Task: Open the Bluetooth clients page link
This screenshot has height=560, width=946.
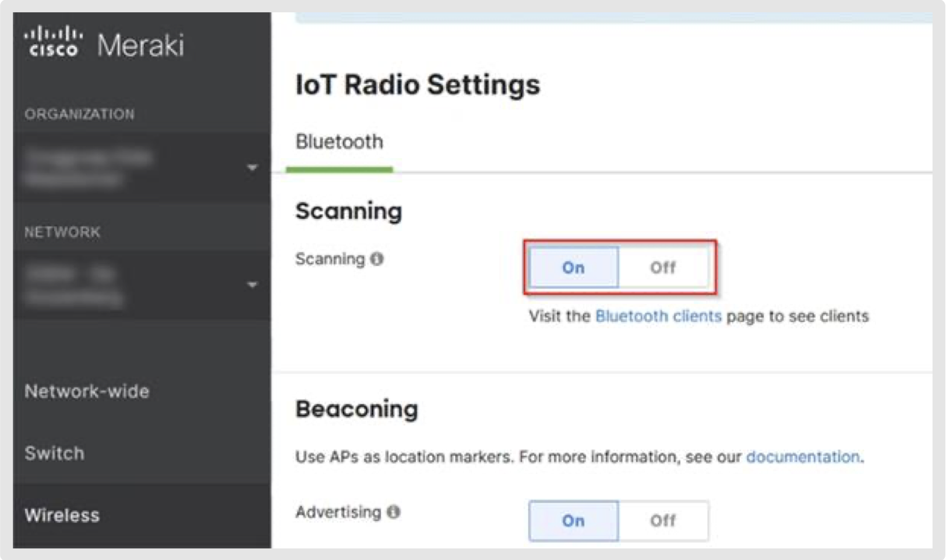Action: pos(658,316)
